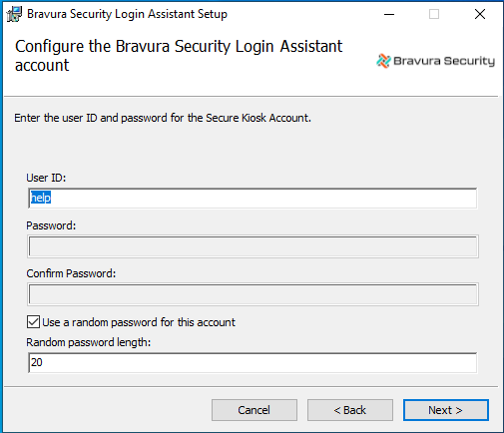Click the 'Bravura Security Login Assistant Setup' title text
The height and width of the screenshot is (433, 504).
point(127,14)
